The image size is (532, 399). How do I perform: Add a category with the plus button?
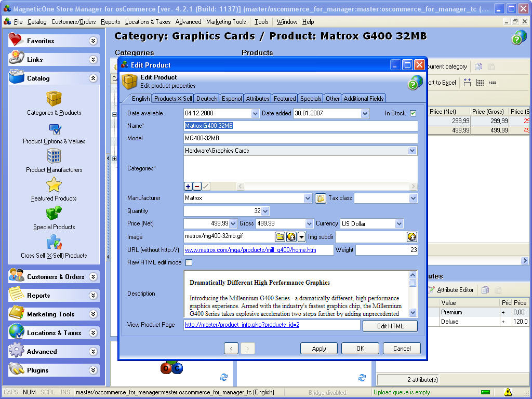[x=188, y=187]
